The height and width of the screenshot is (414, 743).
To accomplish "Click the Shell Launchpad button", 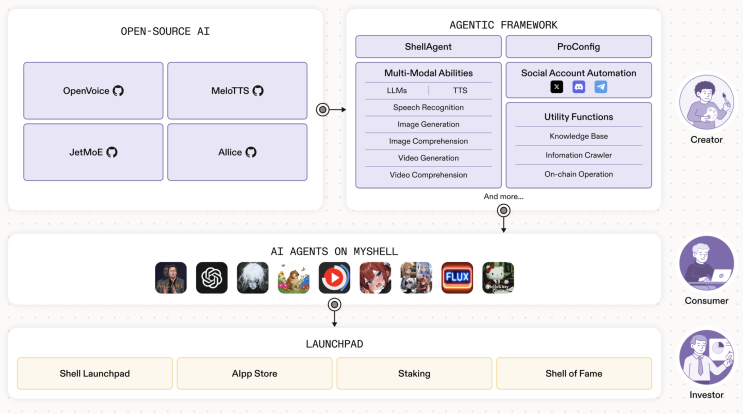I will [95, 373].
